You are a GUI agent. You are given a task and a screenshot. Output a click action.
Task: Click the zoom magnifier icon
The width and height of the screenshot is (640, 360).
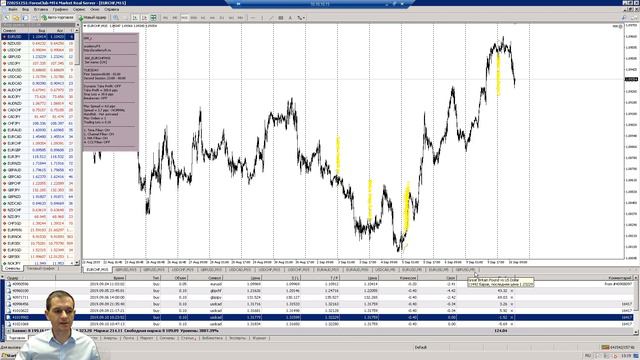(116, 18)
